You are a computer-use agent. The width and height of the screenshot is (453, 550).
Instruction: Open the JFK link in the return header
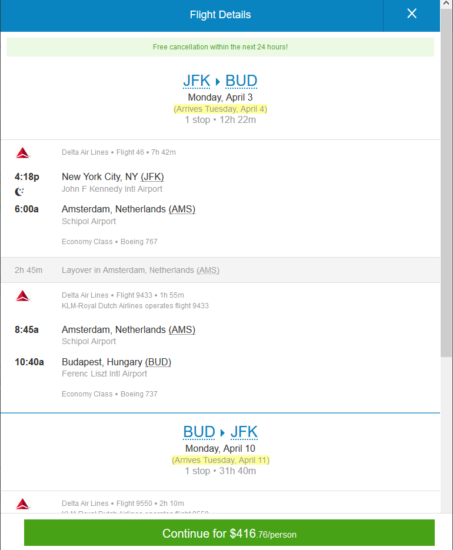click(244, 432)
